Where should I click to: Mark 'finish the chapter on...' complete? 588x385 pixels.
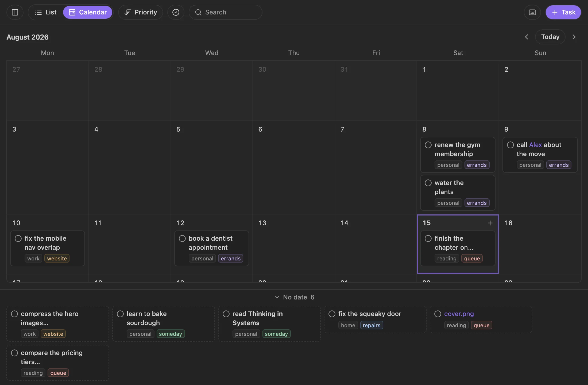click(x=428, y=238)
